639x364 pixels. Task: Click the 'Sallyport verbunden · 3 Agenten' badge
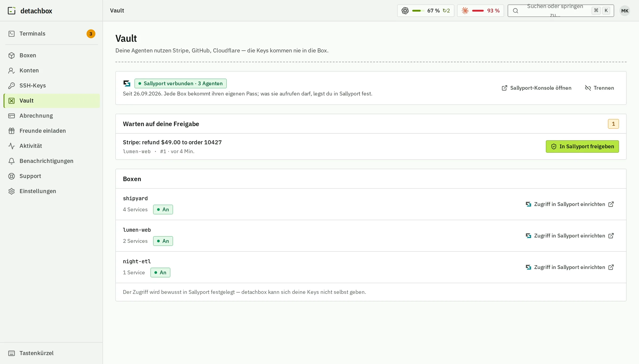[181, 84]
